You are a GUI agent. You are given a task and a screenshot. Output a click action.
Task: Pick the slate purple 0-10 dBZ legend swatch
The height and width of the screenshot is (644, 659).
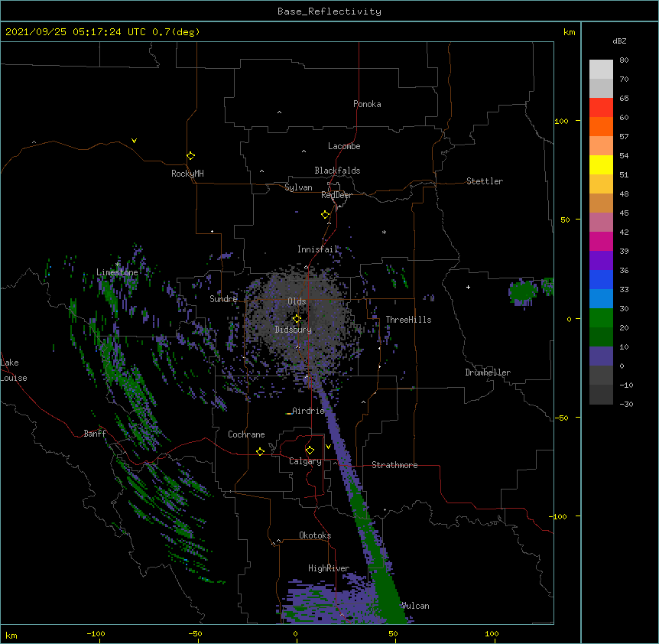pyautogui.click(x=601, y=356)
